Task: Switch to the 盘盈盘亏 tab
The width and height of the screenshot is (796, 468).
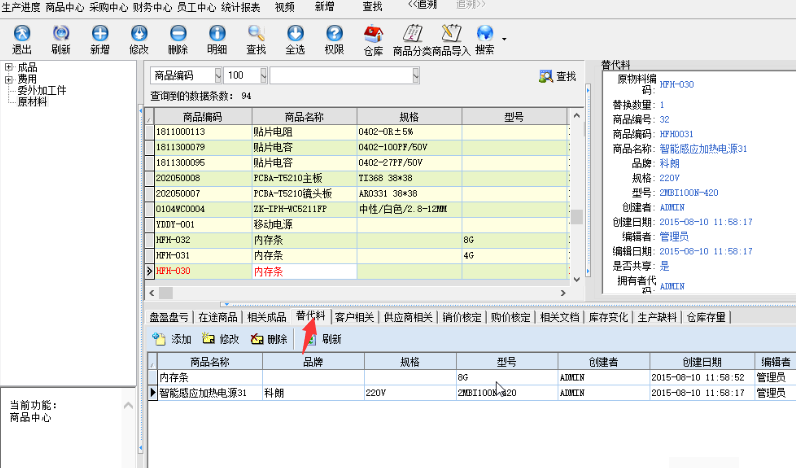Action: click(x=169, y=317)
